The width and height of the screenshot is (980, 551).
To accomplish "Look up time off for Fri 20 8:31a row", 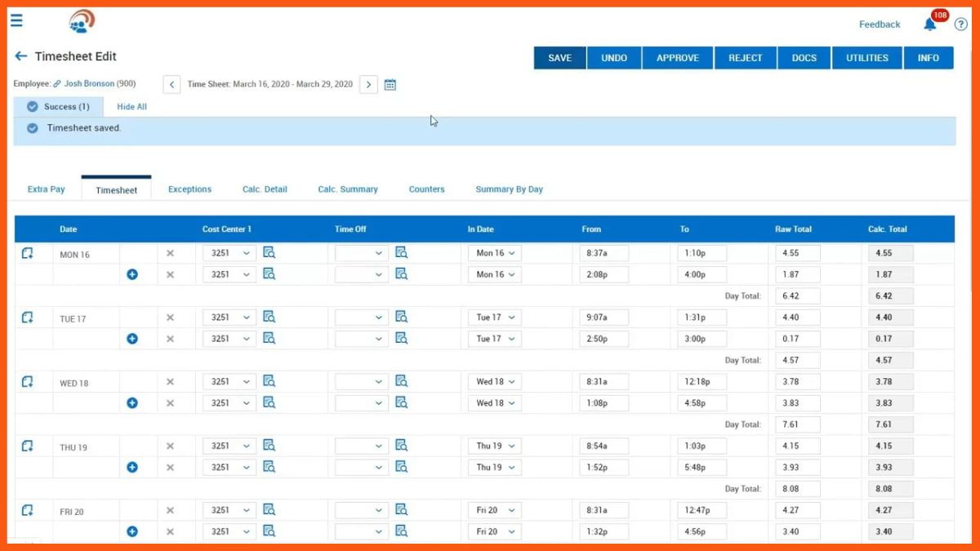I will (x=401, y=509).
